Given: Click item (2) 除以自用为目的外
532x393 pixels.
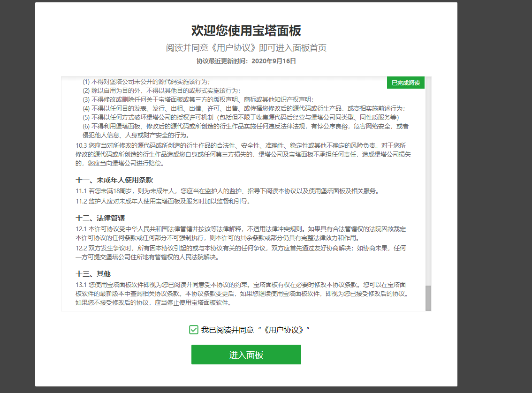Looking at the screenshot, I should point(161,91).
